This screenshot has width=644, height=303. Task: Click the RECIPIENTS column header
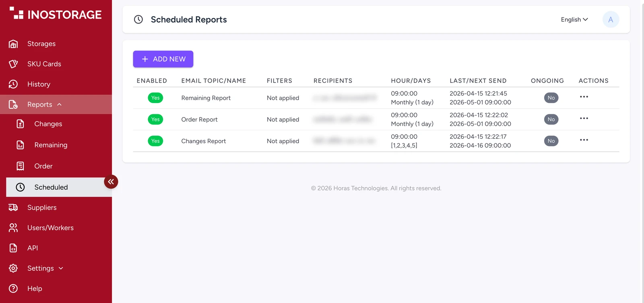333,80
